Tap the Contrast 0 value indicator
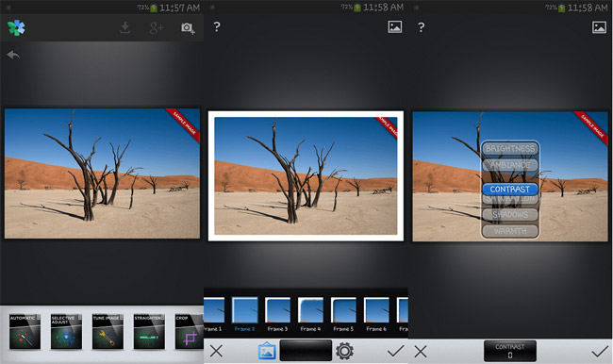 (510, 351)
